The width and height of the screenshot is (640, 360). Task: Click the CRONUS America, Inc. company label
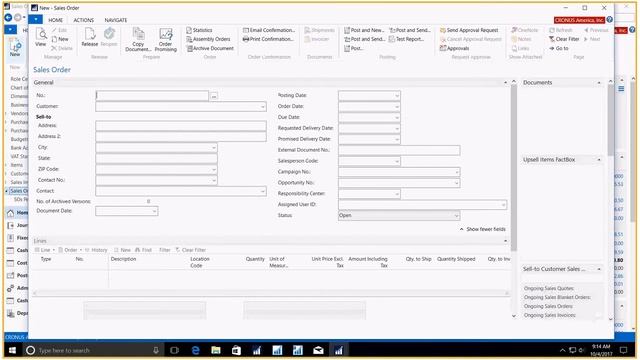tap(579, 20)
